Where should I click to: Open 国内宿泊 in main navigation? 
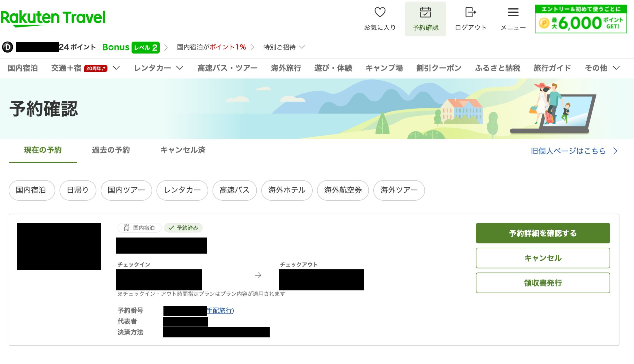tap(23, 68)
